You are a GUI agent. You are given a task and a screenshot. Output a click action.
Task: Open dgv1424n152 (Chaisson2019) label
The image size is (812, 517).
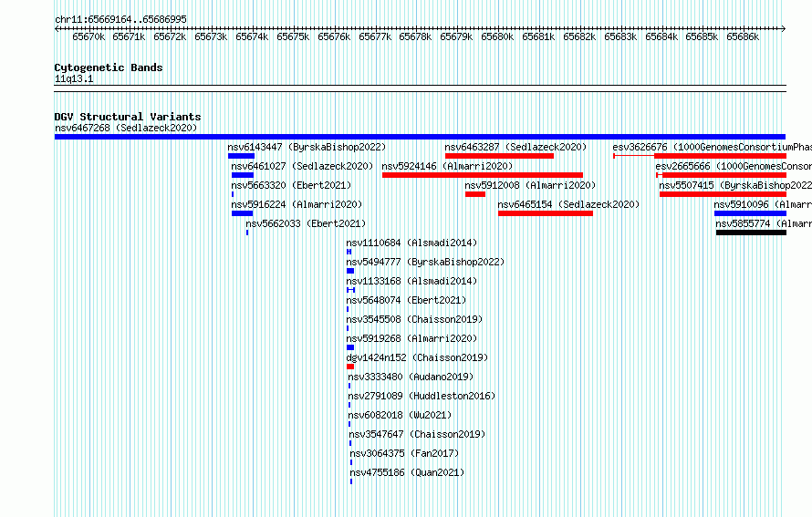417,357
